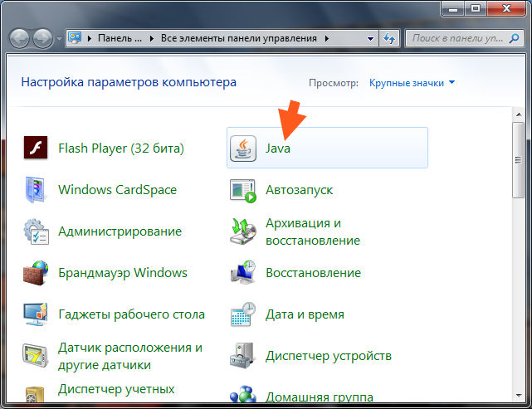This screenshot has width=532, height=409.
Task: Click the refresh button beside address bar
Action: [x=389, y=38]
